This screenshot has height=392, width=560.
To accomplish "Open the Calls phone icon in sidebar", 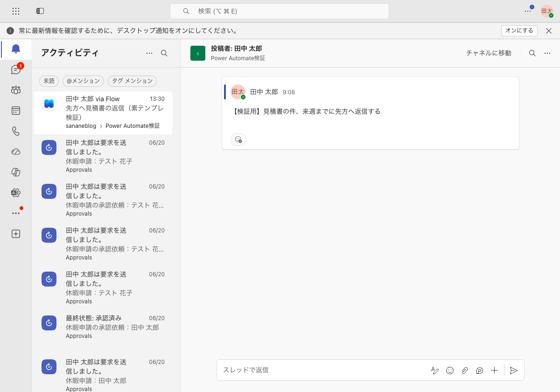I will click(x=16, y=131).
